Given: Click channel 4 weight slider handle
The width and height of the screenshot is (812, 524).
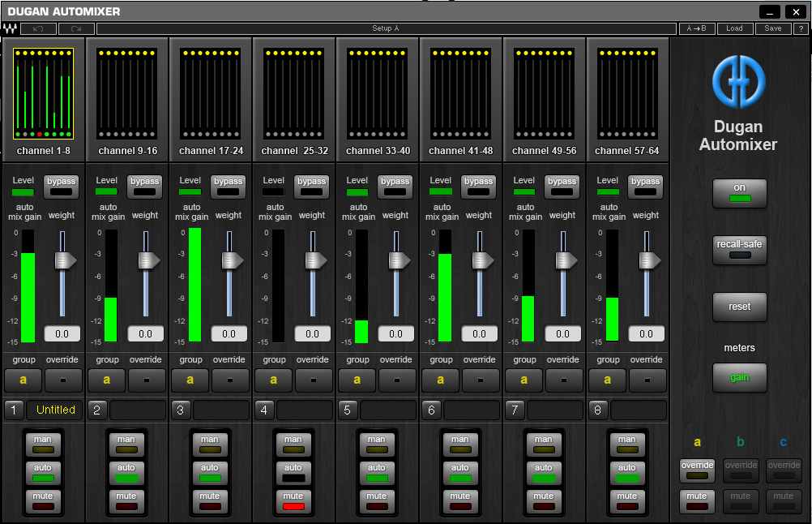Looking at the screenshot, I should point(315,260).
